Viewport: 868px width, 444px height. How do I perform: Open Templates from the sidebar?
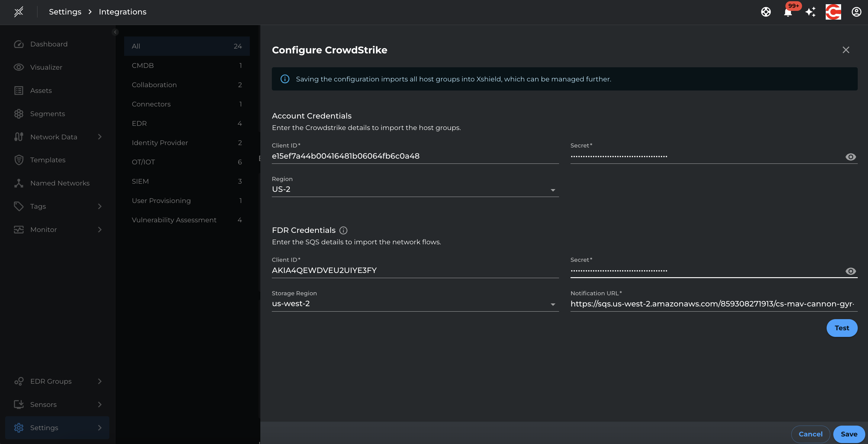[47, 160]
